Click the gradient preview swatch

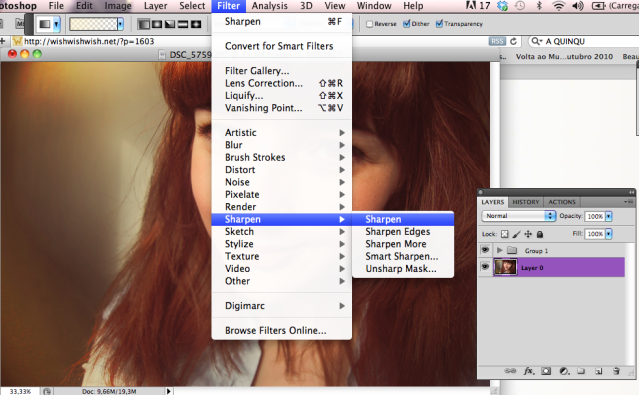pos(93,24)
